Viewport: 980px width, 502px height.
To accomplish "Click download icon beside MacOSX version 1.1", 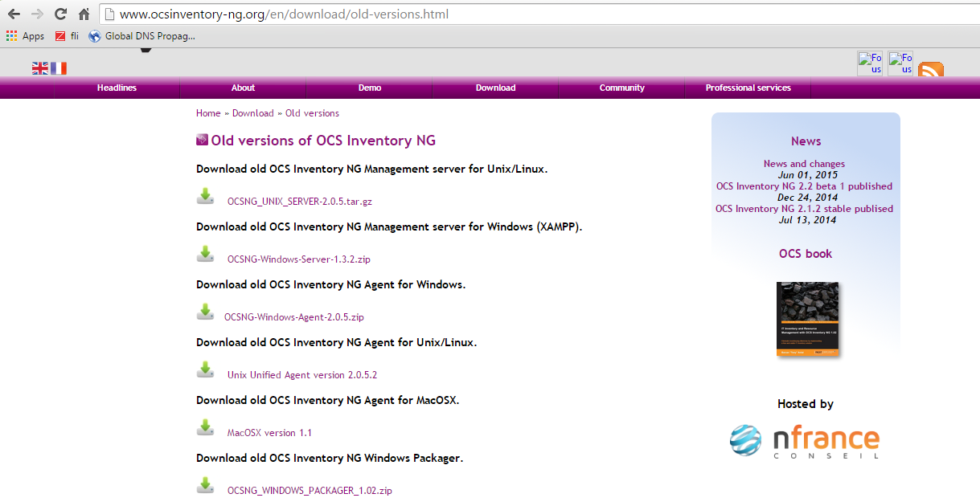I will click(x=206, y=428).
